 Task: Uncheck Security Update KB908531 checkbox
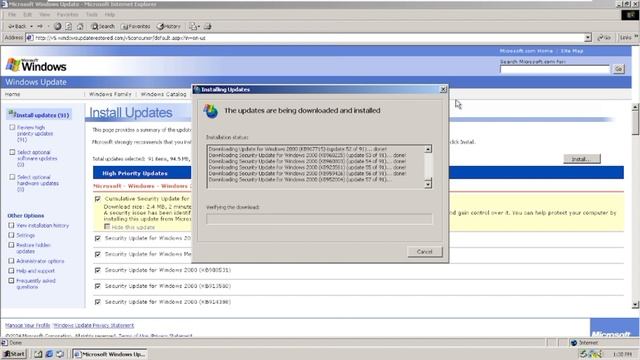tap(98, 270)
